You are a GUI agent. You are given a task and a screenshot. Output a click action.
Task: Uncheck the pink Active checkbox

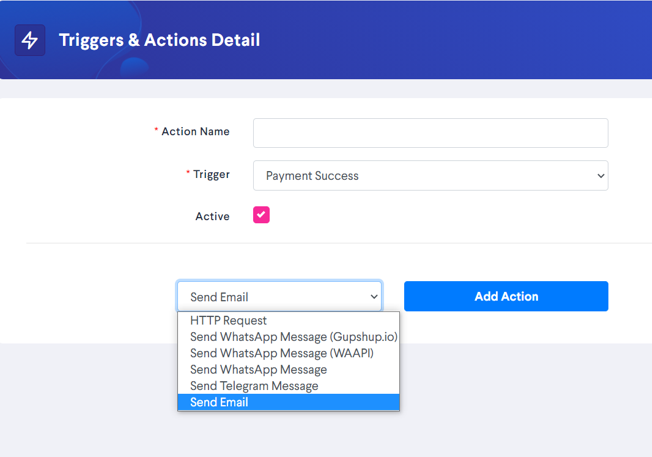click(261, 215)
